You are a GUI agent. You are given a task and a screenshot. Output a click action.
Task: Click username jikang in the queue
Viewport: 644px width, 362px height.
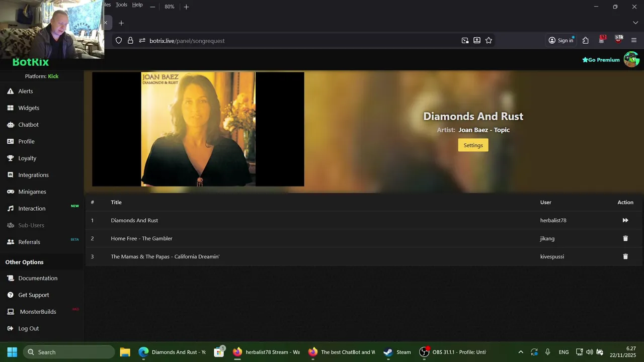(x=547, y=238)
